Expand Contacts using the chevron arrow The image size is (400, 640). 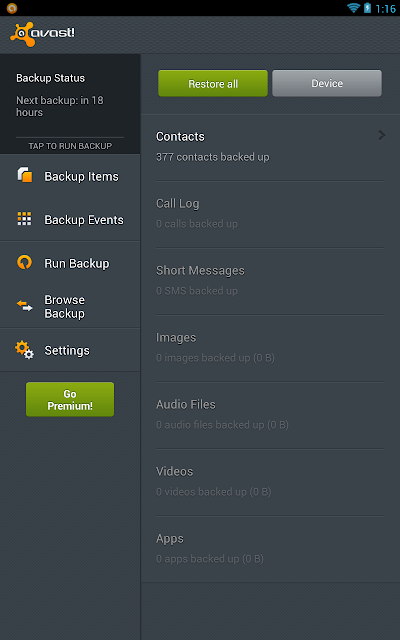(382, 135)
